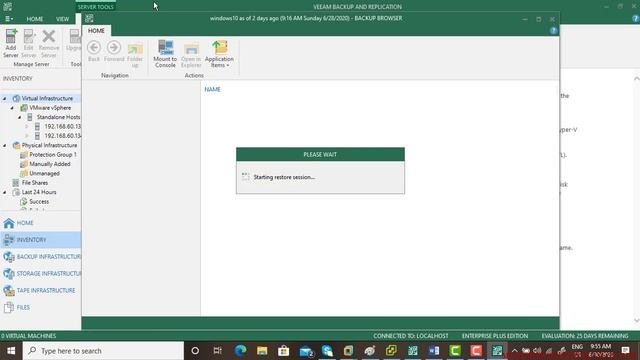This screenshot has width=640, height=360.
Task: Click Edit Server in main Veeam ribbon
Action: (29, 43)
